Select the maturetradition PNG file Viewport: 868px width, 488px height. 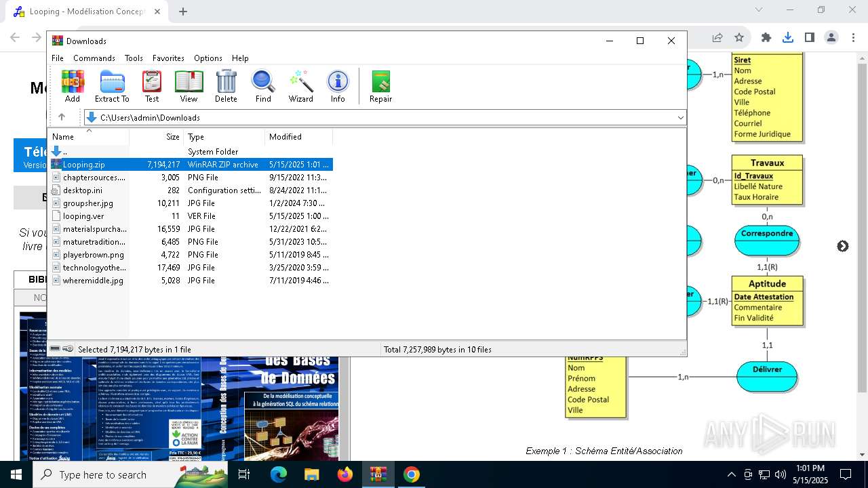(x=190, y=242)
